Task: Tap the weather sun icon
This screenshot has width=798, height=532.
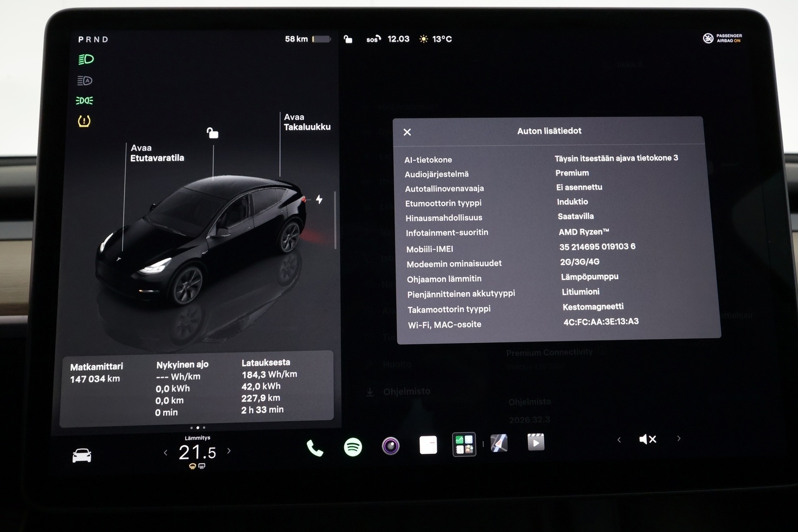Action: pos(423,39)
